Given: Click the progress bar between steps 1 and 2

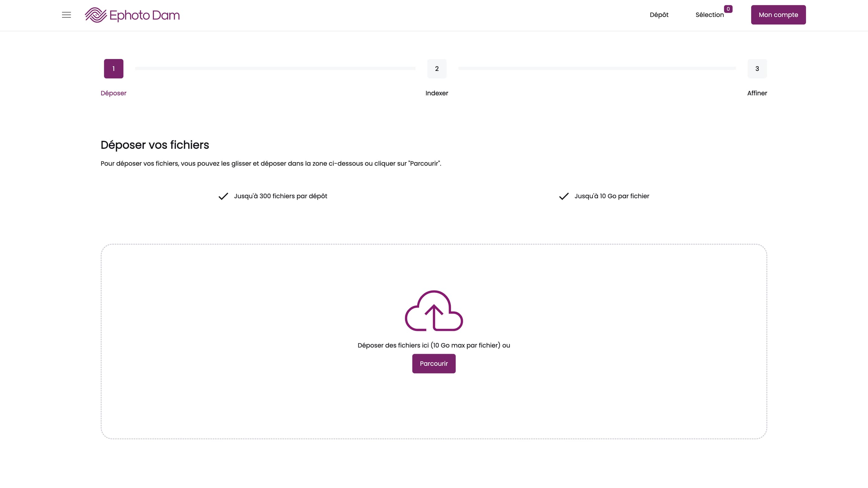Looking at the screenshot, I should 275,68.
